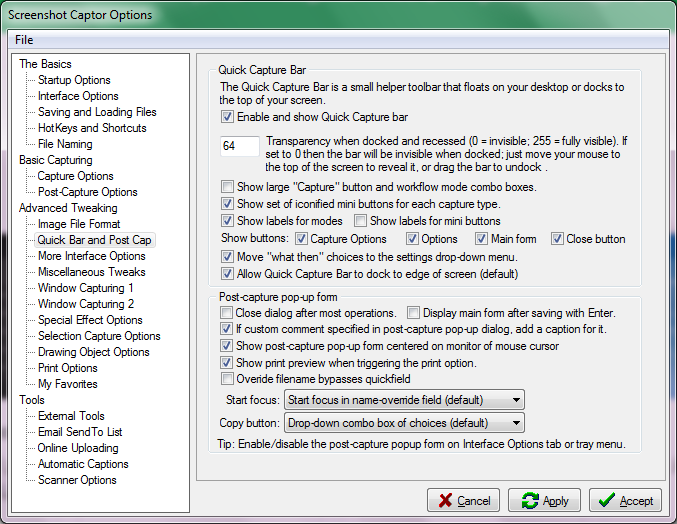Viewport: 677px width, 524px height.
Task: Select Saving and Loading Files
Action: pos(97,112)
